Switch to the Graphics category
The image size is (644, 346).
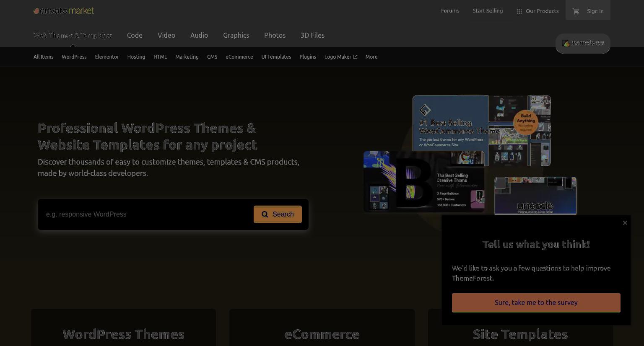click(x=236, y=35)
